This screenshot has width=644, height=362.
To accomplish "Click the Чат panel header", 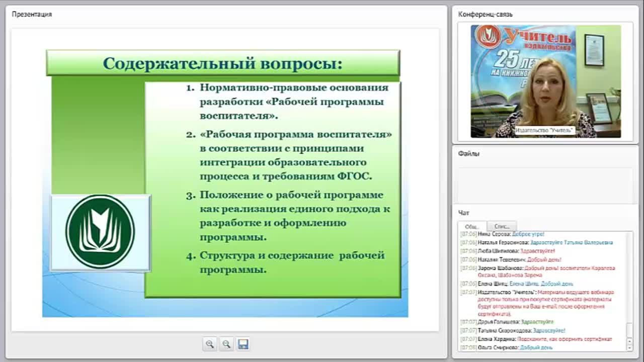I will (x=463, y=213).
